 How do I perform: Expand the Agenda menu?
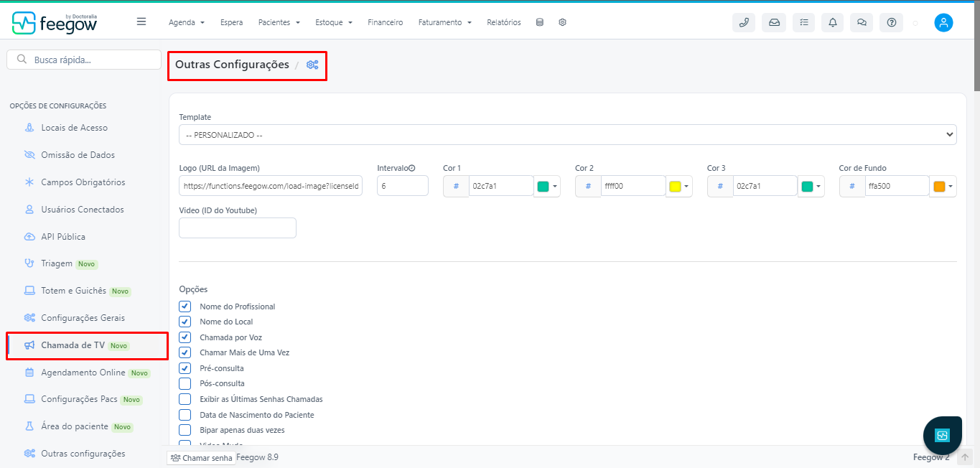coord(187,22)
